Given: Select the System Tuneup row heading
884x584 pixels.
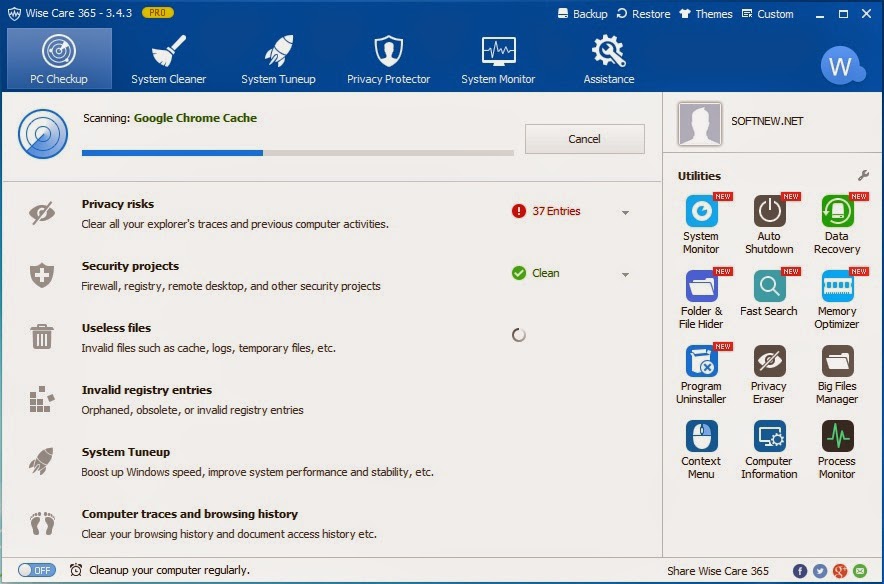Looking at the screenshot, I should 126,452.
